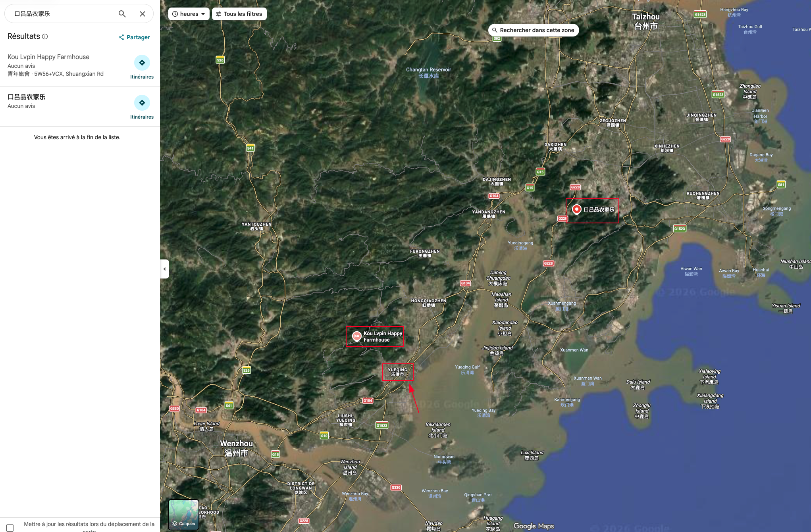The width and height of the screenshot is (811, 532).
Task: Enable updating results when the map moves
Action: pos(10,528)
